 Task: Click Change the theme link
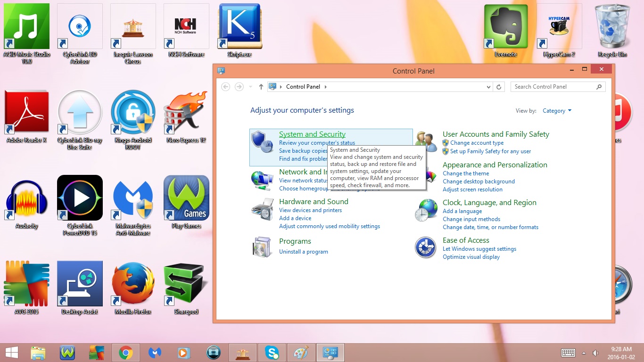click(466, 173)
